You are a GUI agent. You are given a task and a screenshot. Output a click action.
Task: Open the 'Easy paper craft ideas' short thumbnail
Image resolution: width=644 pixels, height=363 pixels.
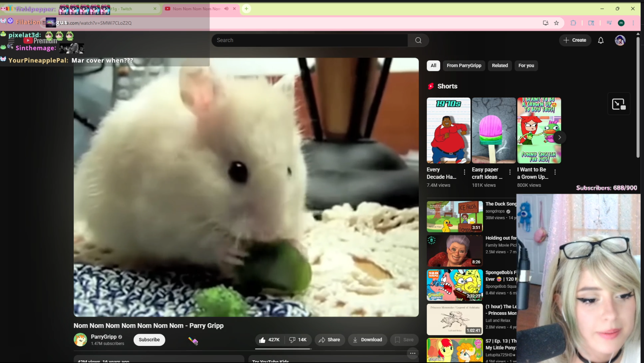pyautogui.click(x=494, y=130)
